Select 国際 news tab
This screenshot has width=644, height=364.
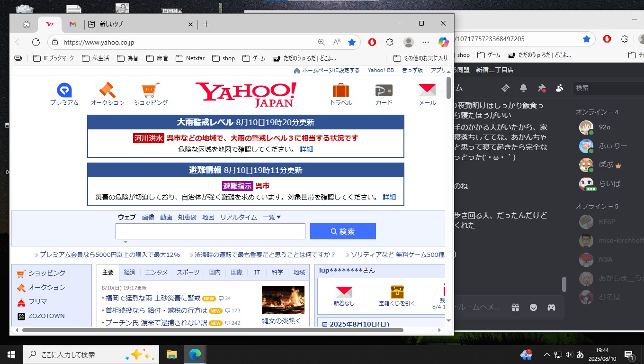point(237,272)
